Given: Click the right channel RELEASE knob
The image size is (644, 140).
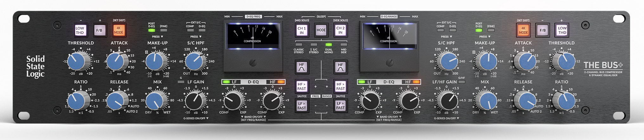Looking at the screenshot, I should pos(526,101).
